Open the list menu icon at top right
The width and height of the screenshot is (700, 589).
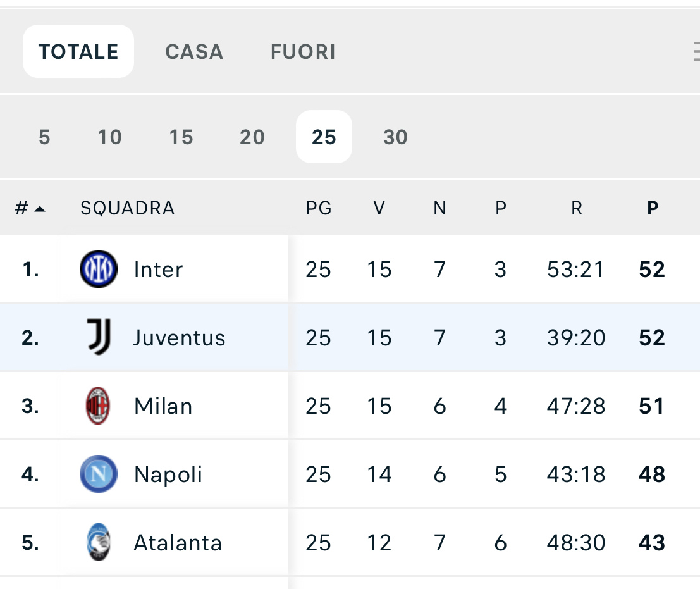(696, 51)
